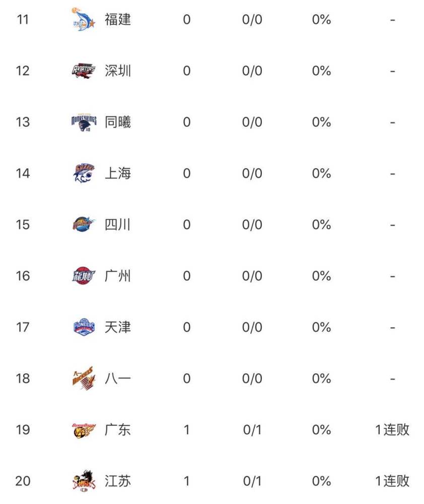
Task: Click the 福建 team name
Action: coord(118,19)
